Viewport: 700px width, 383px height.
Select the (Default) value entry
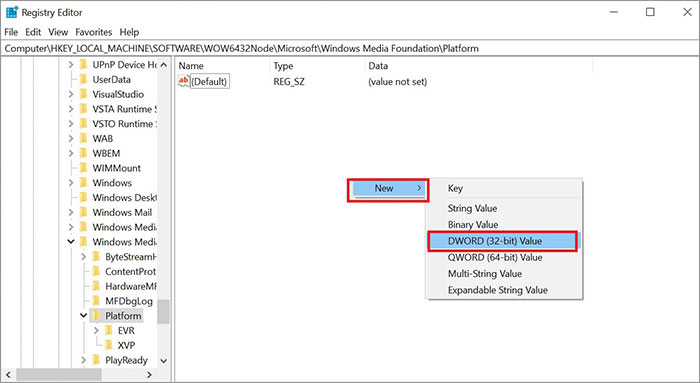coord(209,82)
